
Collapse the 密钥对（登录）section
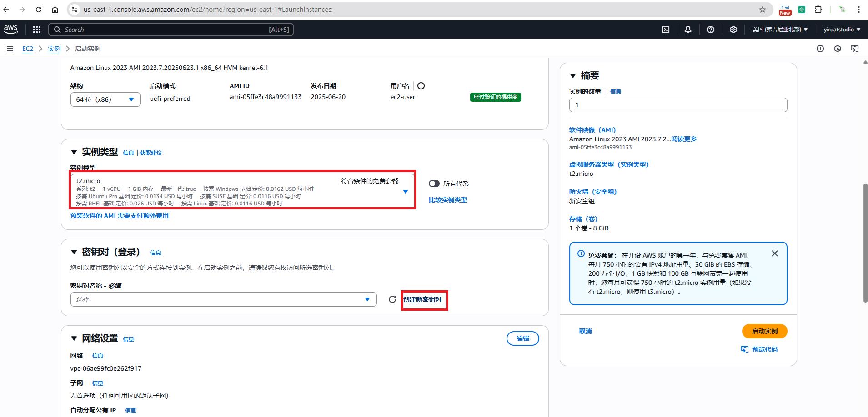[74, 252]
